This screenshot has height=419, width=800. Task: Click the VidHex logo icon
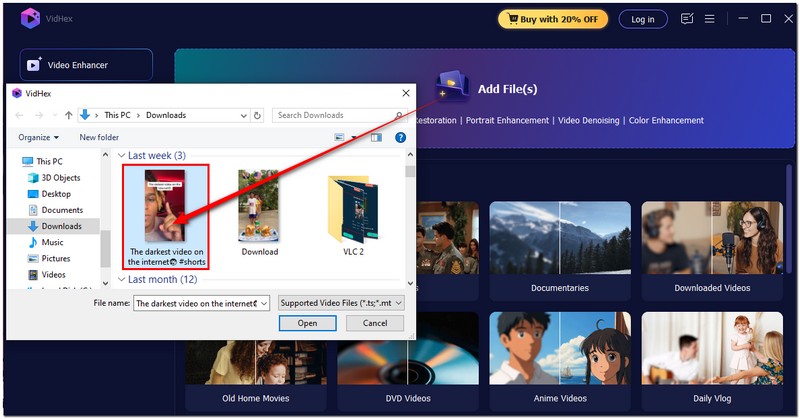click(30, 18)
